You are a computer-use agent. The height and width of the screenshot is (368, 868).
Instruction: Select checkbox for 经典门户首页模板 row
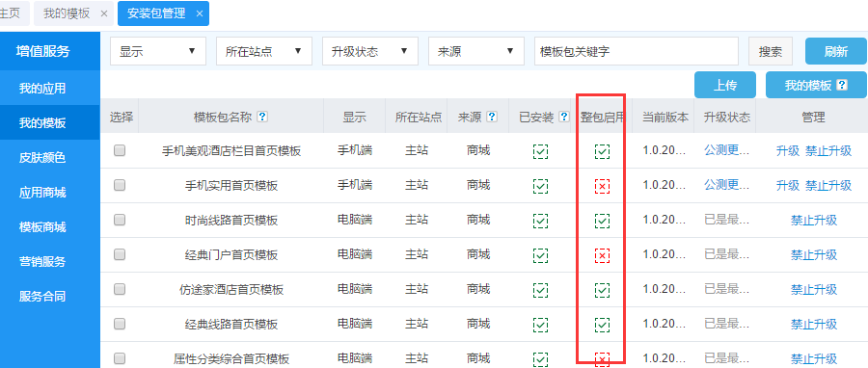[x=120, y=254]
